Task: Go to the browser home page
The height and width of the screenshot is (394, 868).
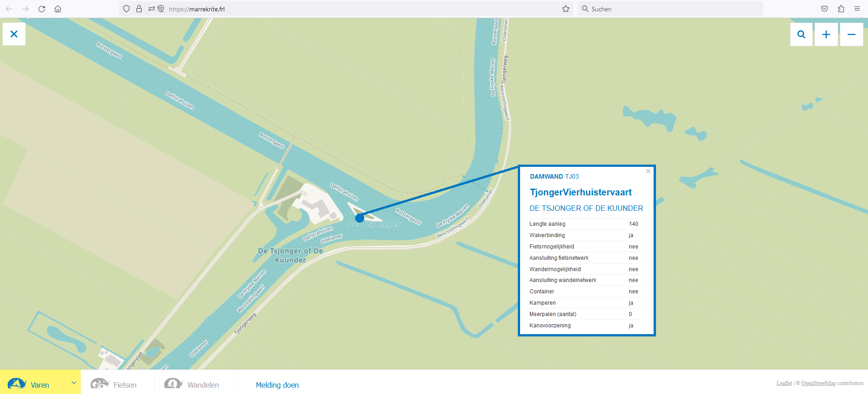Action: click(x=58, y=9)
